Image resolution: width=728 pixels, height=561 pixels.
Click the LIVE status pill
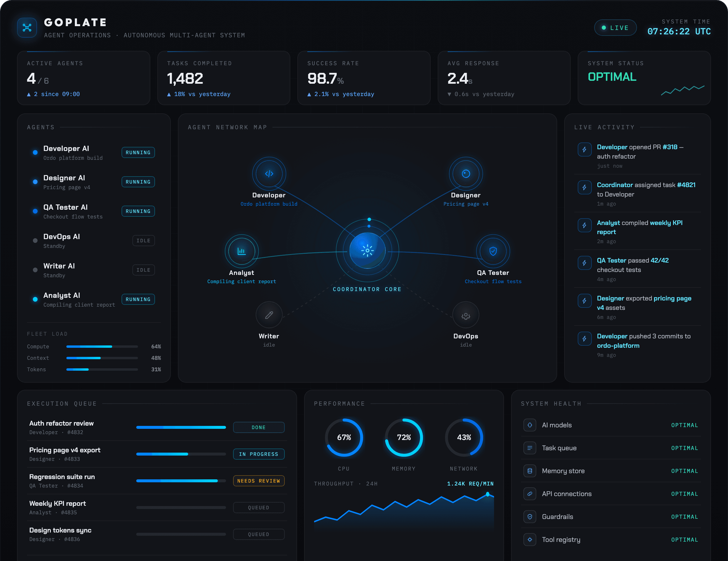(x=615, y=28)
